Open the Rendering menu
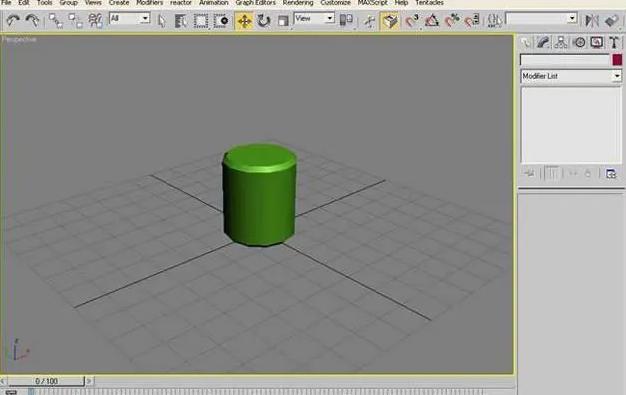Screen dimensions: 626x395 click(298, 3)
